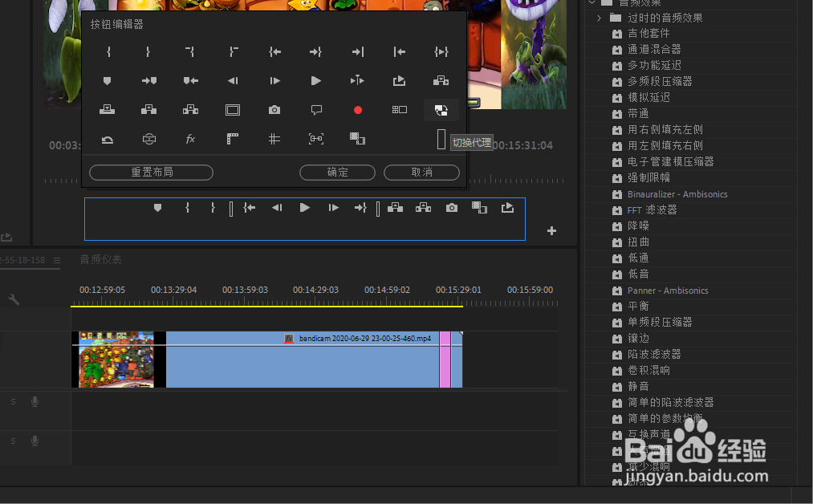Click the plus button editor icon
The width and height of the screenshot is (813, 504).
551,231
